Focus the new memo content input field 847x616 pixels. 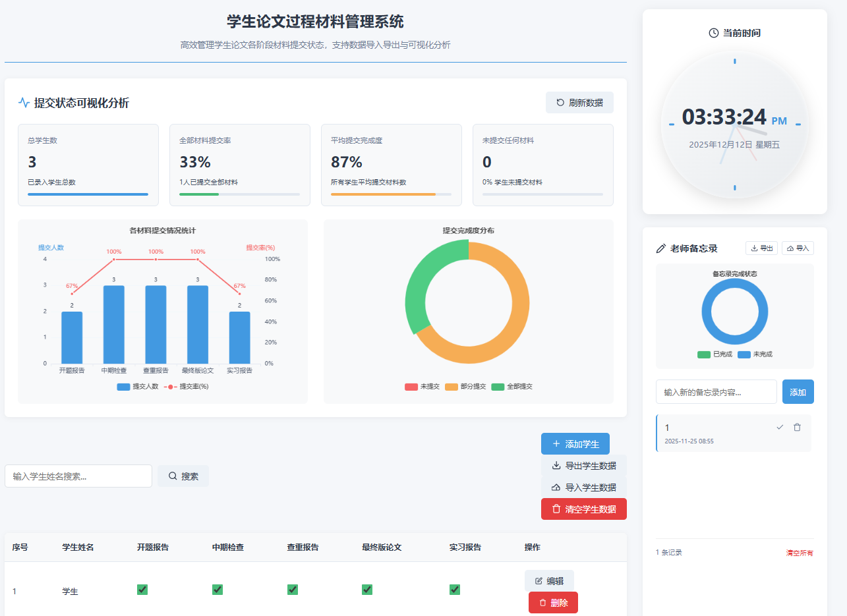click(716, 392)
